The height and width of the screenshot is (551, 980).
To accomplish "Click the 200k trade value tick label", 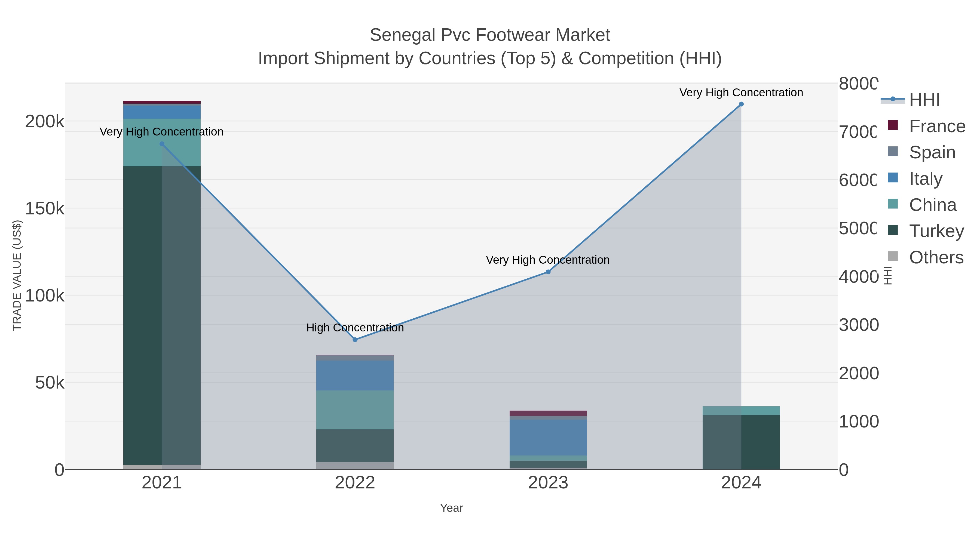I will click(45, 122).
